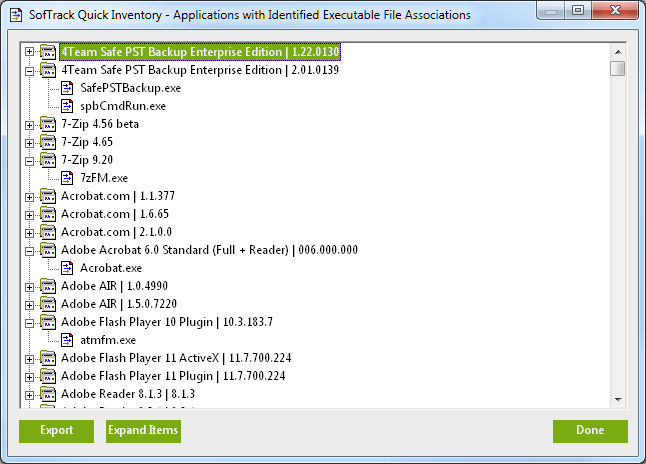Select the Acrobat.exe file entry
The width and height of the screenshot is (646, 464).
point(111,268)
